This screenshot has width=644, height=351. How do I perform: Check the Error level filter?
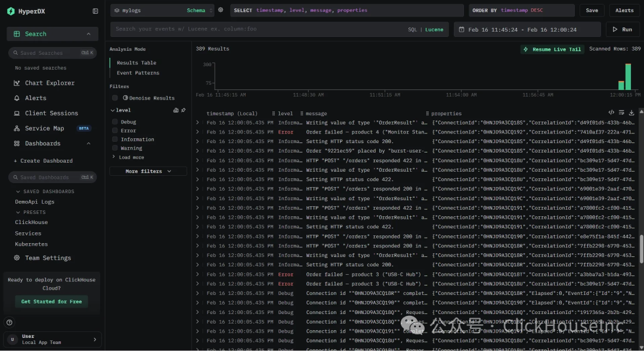pos(115,131)
